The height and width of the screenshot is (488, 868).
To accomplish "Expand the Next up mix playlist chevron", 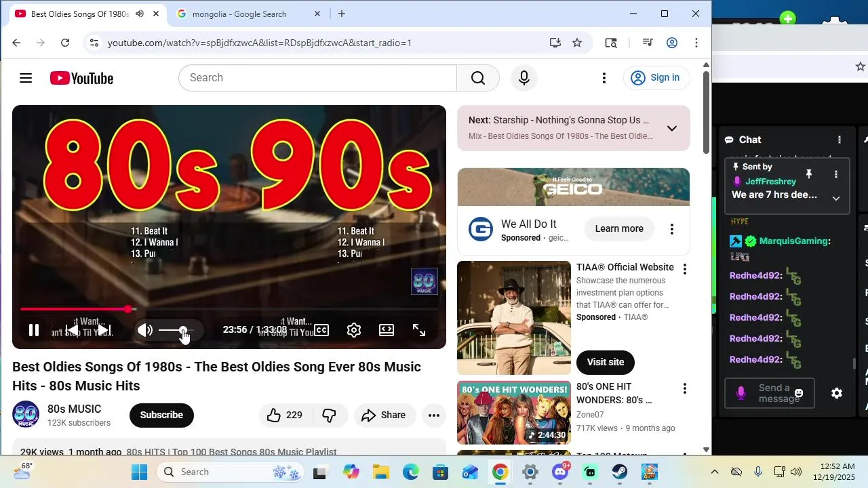I will click(672, 128).
